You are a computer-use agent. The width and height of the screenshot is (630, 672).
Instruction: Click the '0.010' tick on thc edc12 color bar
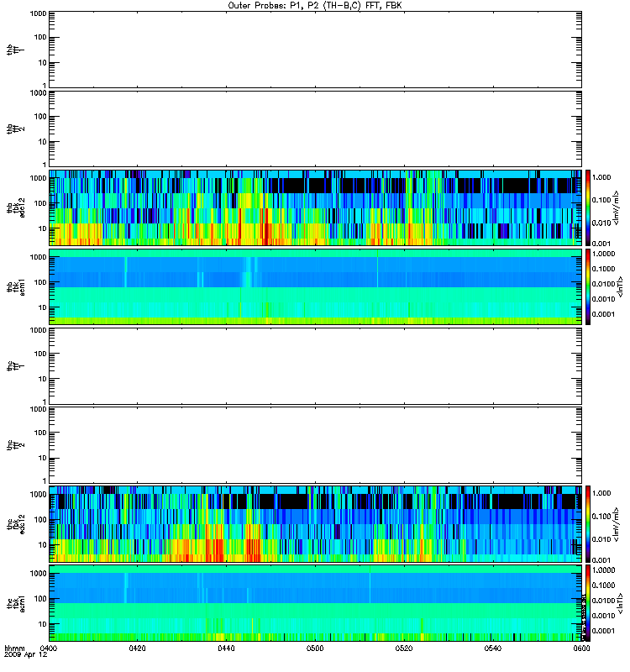click(x=601, y=538)
